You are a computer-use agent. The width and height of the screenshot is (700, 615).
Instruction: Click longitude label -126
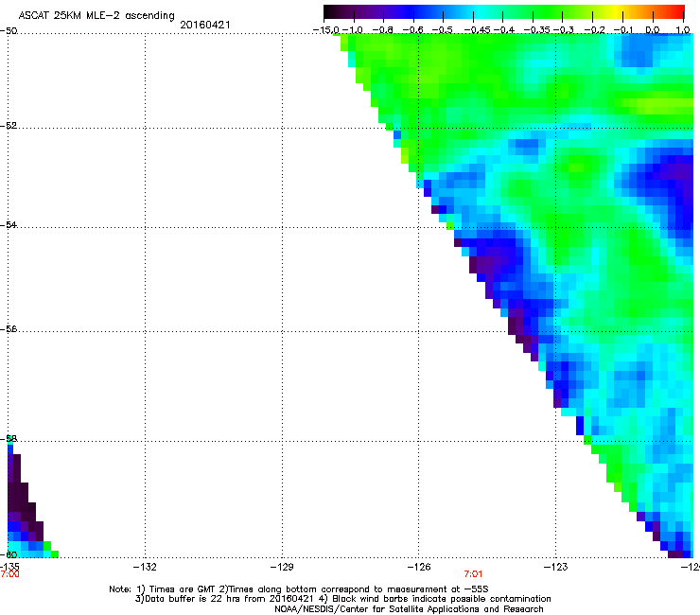coord(419,567)
